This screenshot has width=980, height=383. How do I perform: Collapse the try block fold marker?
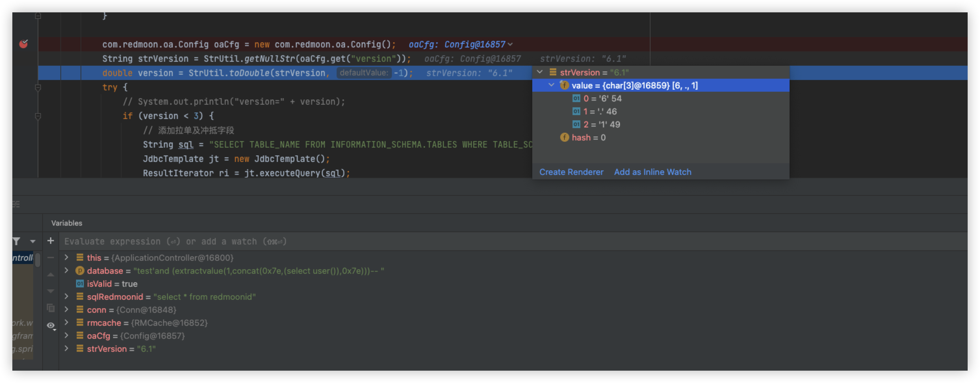pyautogui.click(x=38, y=87)
